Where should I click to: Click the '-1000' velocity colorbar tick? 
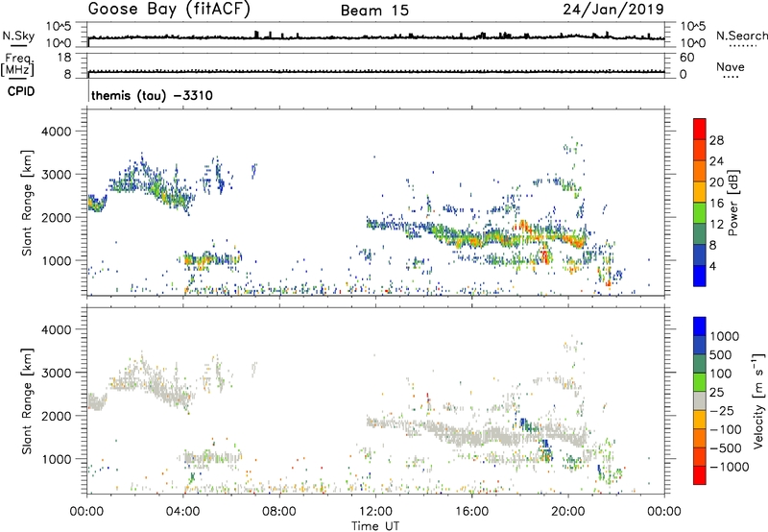tap(729, 467)
